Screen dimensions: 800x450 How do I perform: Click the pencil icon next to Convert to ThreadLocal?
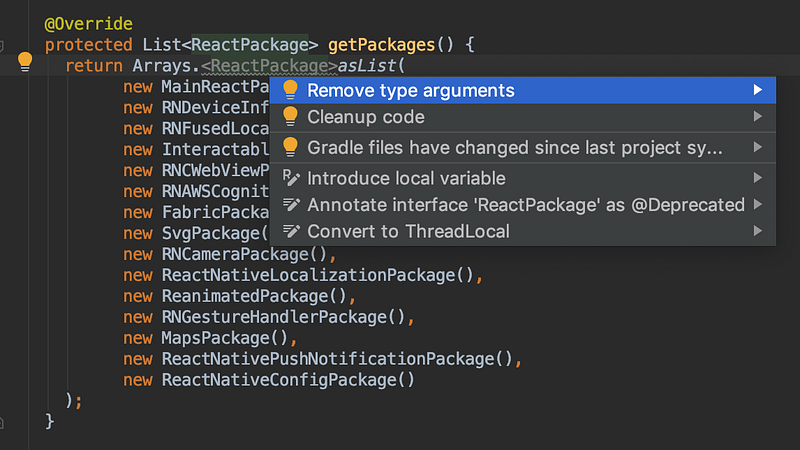(x=291, y=231)
